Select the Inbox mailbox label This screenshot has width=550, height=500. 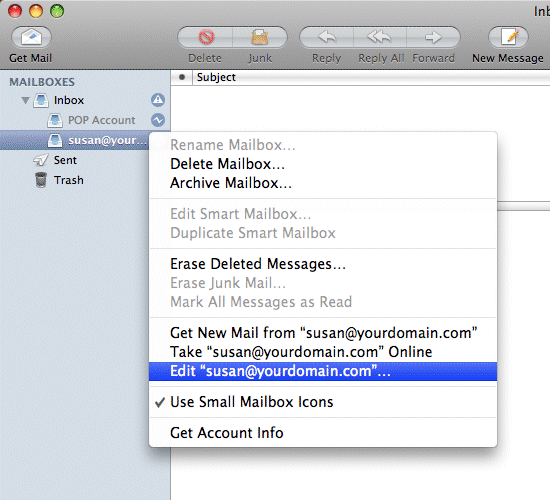[x=69, y=100]
